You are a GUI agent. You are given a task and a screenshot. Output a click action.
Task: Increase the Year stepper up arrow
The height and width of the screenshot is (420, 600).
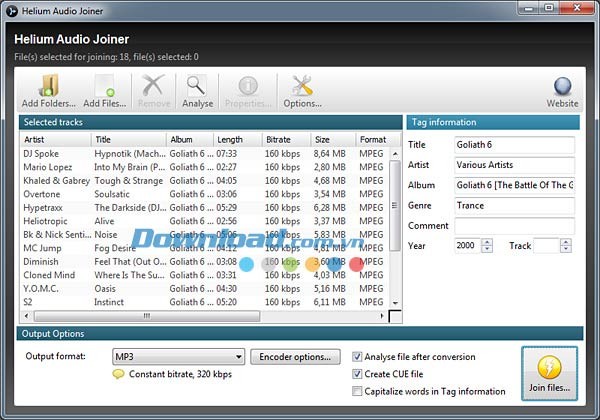pyautogui.click(x=487, y=242)
